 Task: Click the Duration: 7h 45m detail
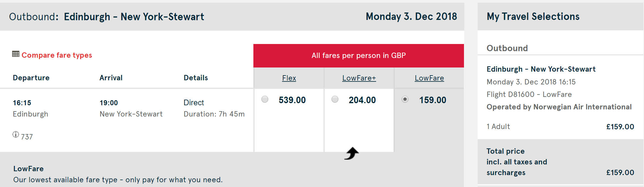point(214,114)
